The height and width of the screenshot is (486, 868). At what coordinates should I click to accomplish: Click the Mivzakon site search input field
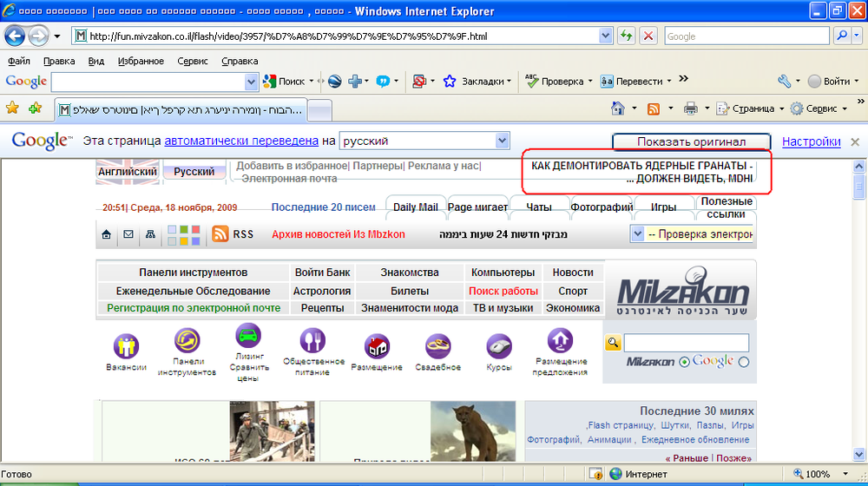(687, 343)
